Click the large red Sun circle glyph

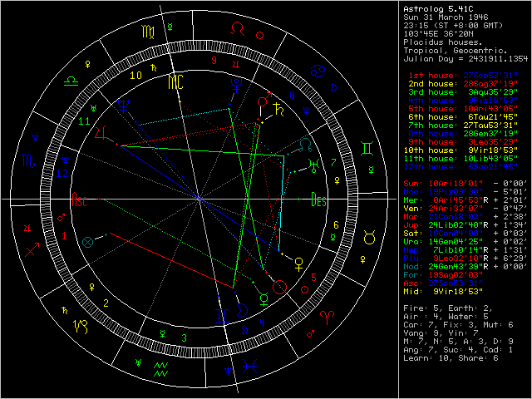pyautogui.click(x=279, y=287)
